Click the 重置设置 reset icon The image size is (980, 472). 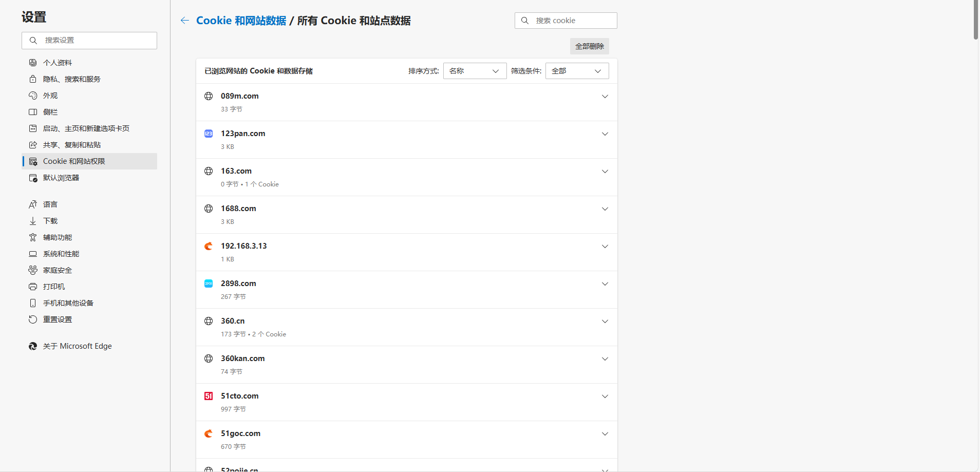pyautogui.click(x=33, y=319)
